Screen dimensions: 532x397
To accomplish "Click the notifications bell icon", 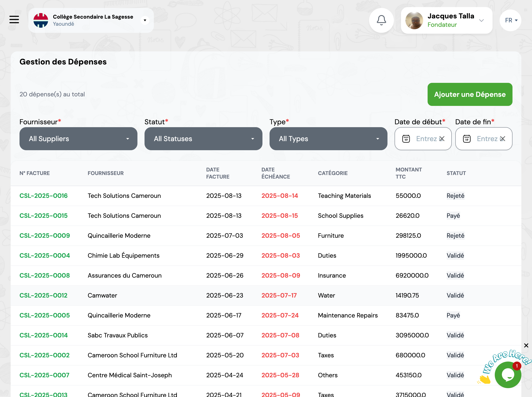I will click(x=381, y=20).
